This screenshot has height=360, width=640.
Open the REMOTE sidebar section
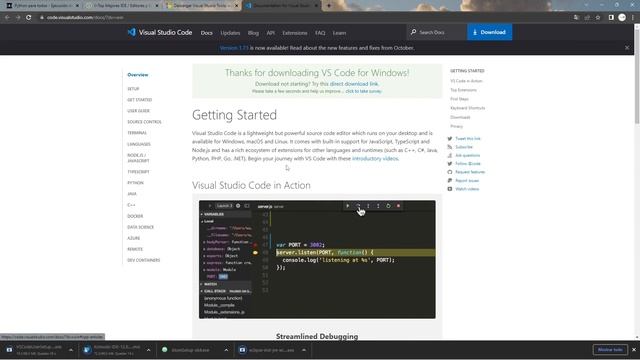[135, 249]
